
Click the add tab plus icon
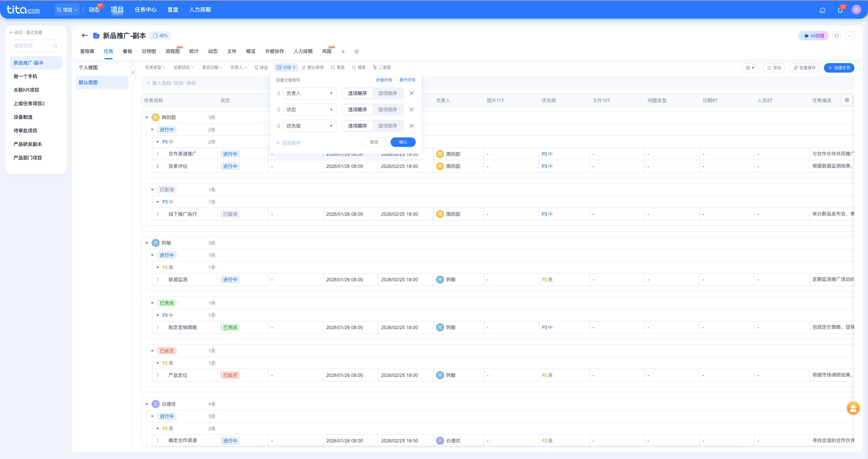[x=343, y=52]
